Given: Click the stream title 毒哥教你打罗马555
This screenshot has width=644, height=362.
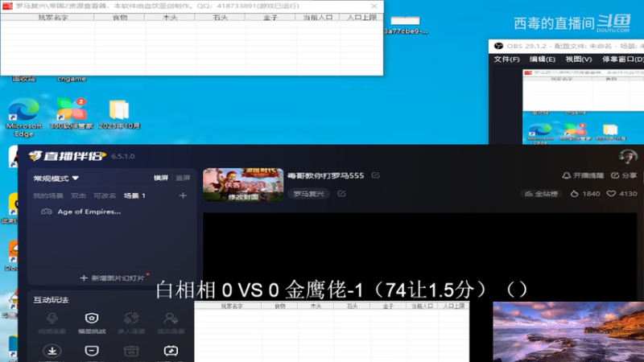Looking at the screenshot, I should point(326,175).
